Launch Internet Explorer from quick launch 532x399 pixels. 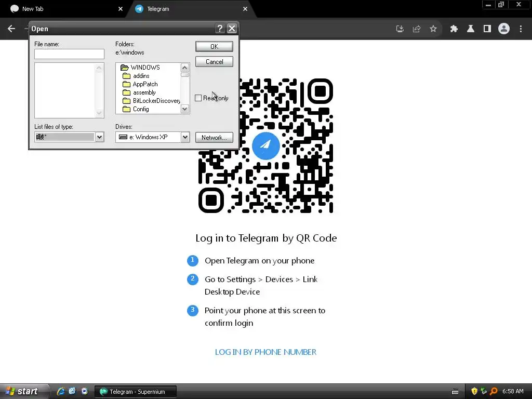coord(61,391)
